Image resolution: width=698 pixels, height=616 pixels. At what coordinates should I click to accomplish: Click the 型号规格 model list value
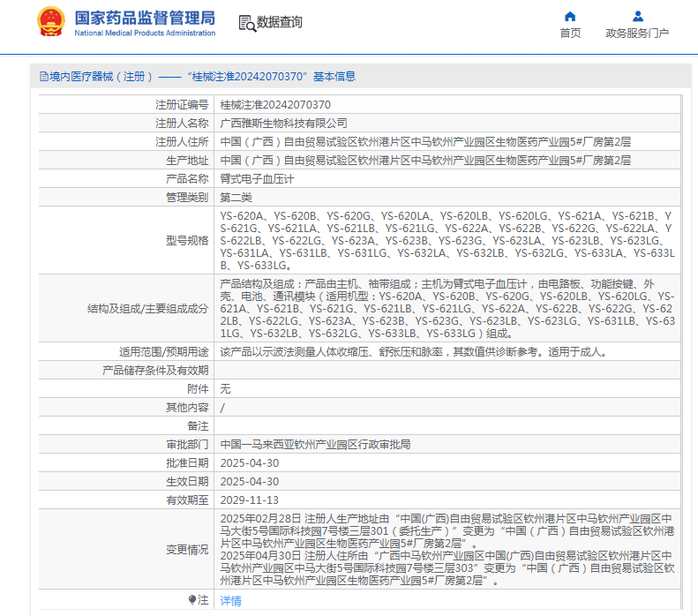point(447,240)
